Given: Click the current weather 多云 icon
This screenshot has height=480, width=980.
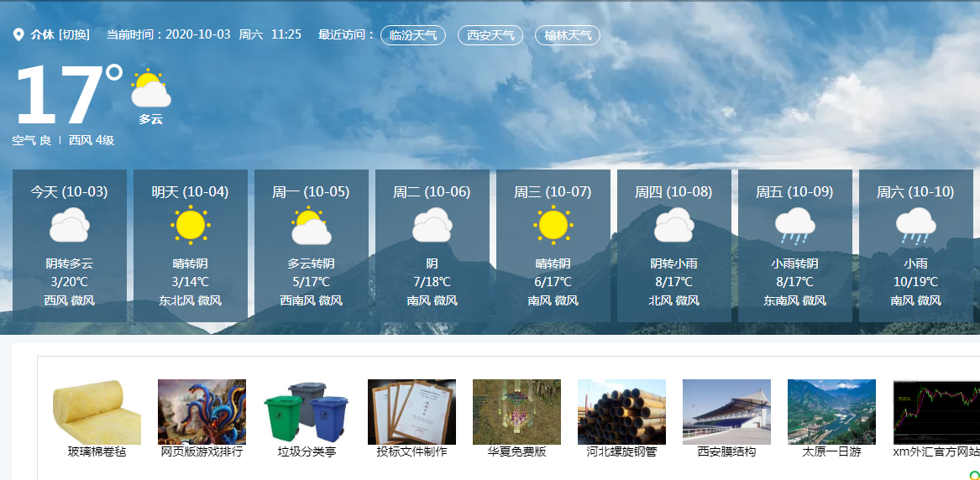Looking at the screenshot, I should tap(150, 89).
